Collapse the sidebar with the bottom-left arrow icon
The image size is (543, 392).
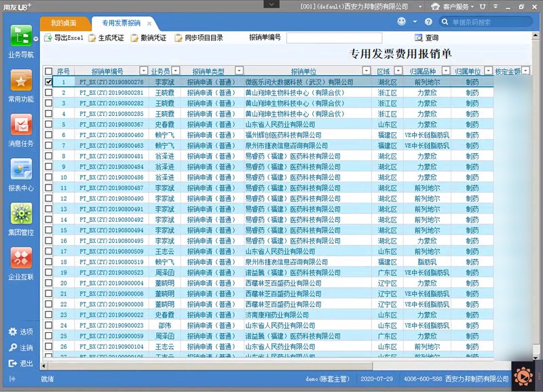[x=12, y=379]
